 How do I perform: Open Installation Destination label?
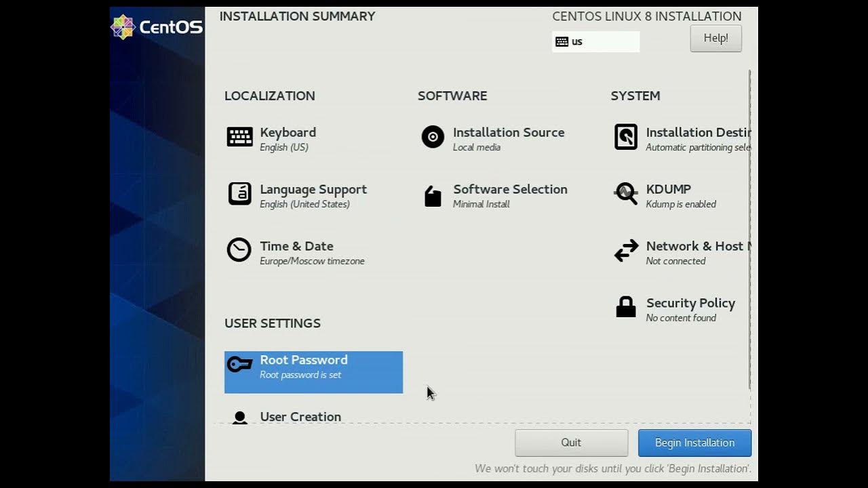[x=698, y=132]
